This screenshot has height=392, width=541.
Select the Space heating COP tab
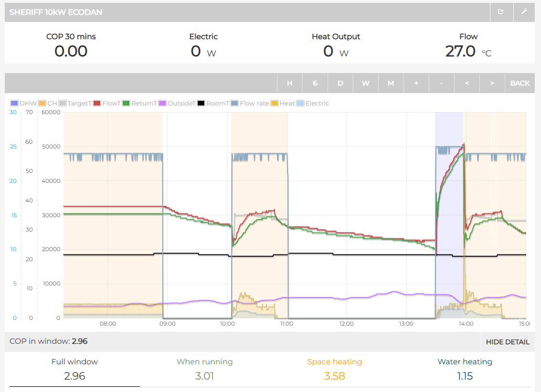pyautogui.click(x=334, y=369)
